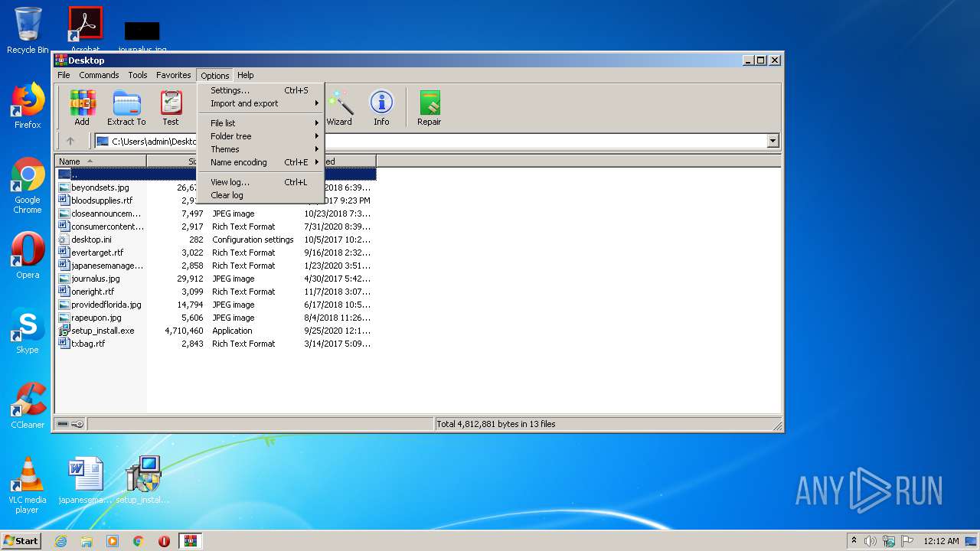Viewport: 980px width, 551px height.
Task: Expand File list submenu
Action: point(260,123)
